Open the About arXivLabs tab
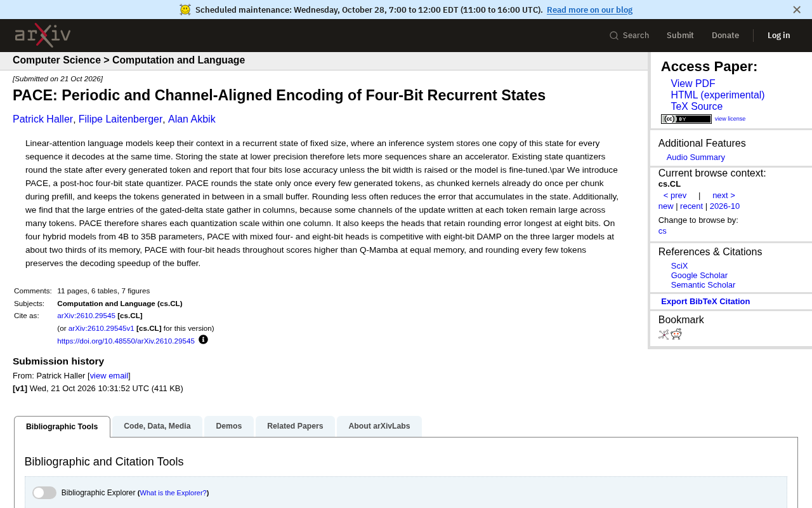 click(x=379, y=426)
